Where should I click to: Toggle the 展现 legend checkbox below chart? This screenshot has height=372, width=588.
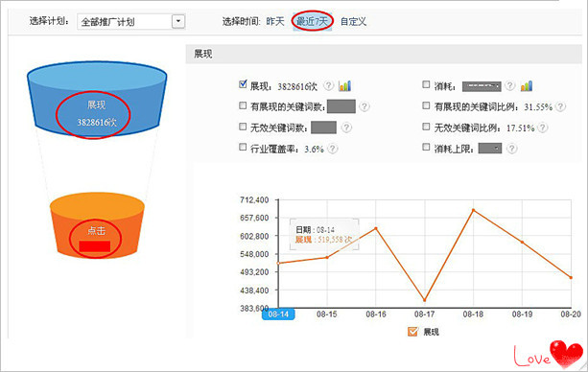pos(412,332)
